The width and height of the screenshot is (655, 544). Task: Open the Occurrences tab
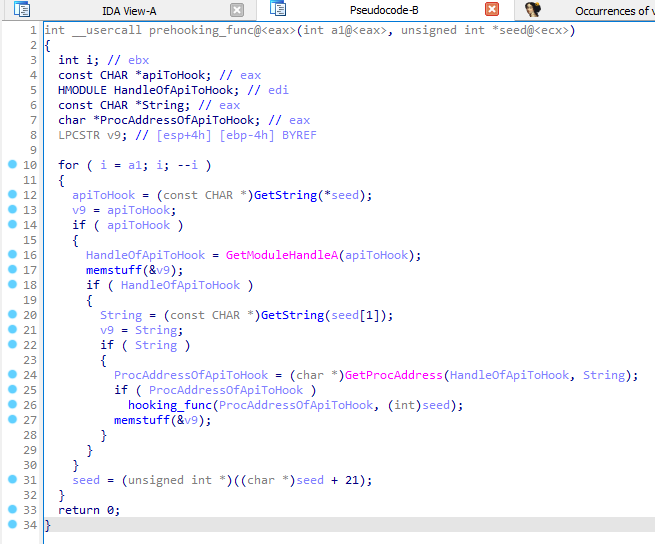click(x=614, y=11)
